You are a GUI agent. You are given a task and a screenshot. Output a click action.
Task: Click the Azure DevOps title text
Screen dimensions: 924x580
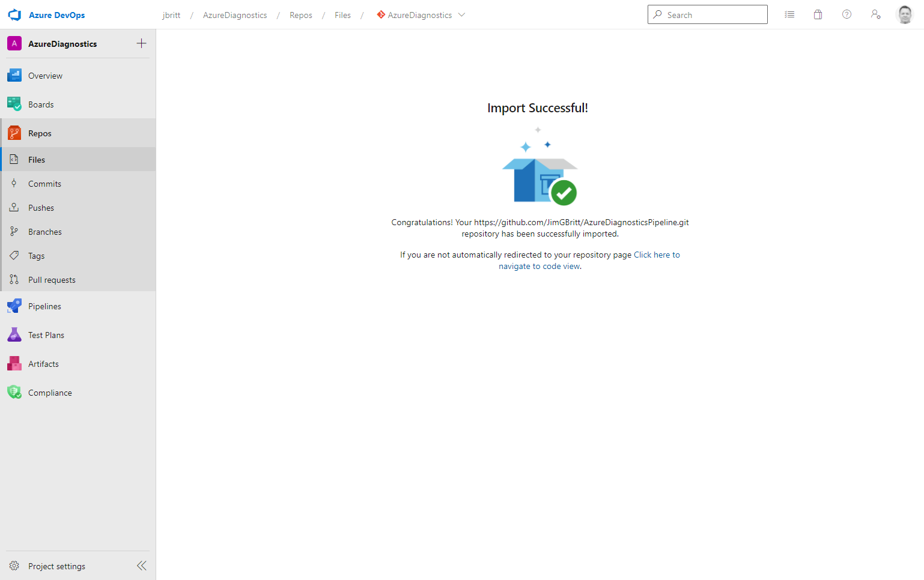tap(57, 15)
